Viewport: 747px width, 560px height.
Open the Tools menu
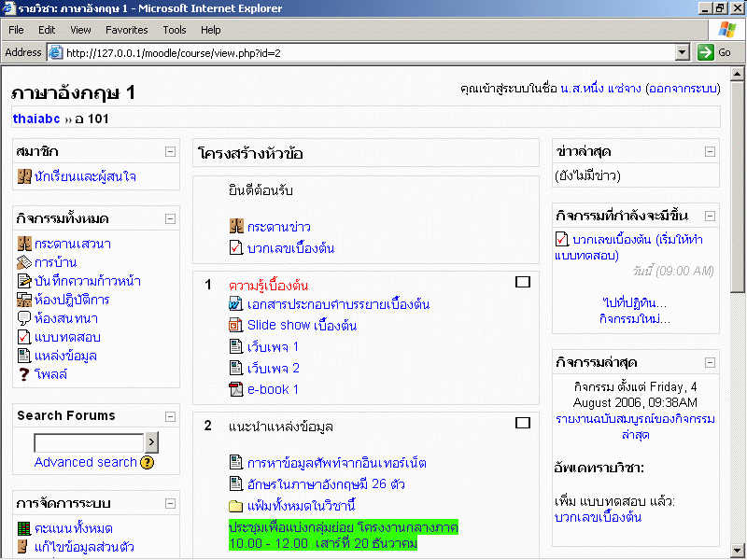175,30
